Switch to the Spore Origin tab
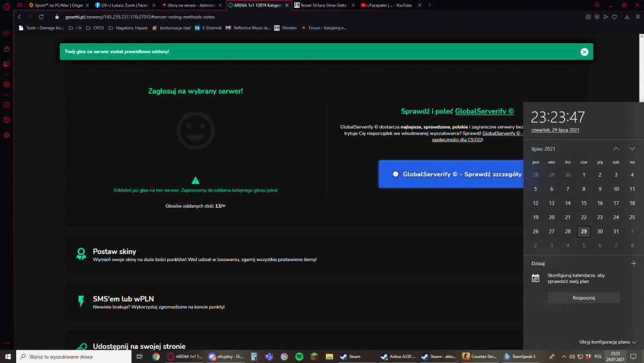Viewport: 644px width, 363px height. [x=59, y=5]
